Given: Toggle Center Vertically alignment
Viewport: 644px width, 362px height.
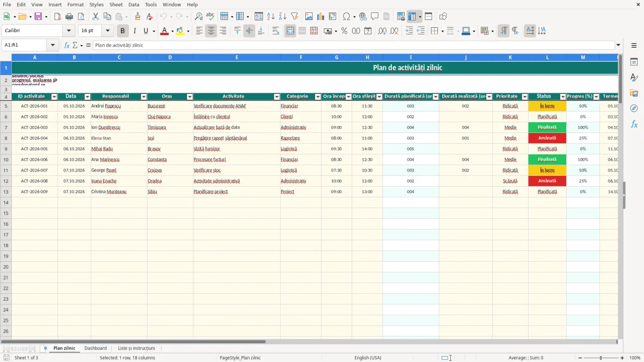Looking at the screenshot, I should tap(249, 31).
